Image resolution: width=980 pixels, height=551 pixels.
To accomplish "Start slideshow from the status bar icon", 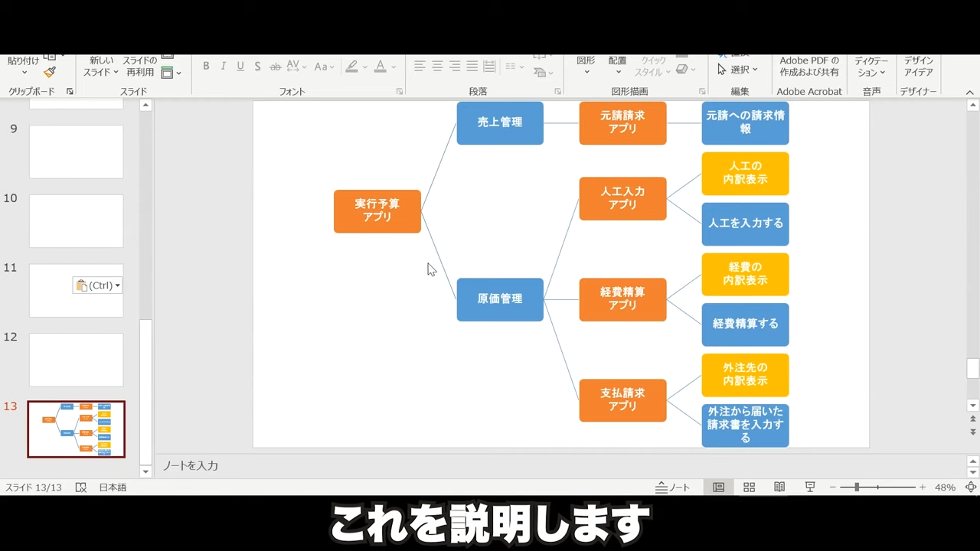I will tap(810, 487).
